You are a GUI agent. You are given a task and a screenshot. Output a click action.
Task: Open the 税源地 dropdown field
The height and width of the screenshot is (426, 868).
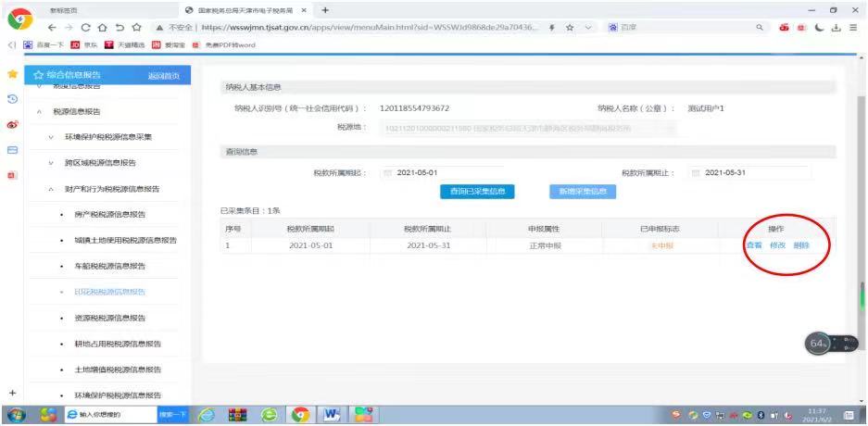coord(528,129)
